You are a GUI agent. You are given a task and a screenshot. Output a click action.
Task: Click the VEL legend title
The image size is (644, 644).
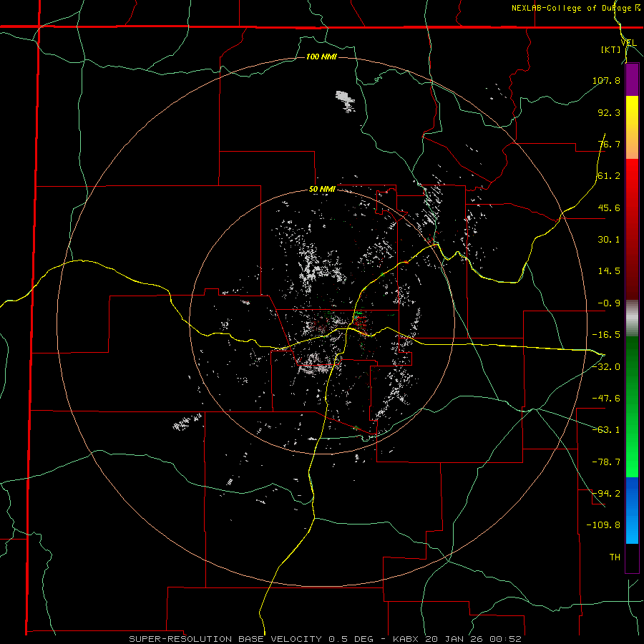point(628,43)
